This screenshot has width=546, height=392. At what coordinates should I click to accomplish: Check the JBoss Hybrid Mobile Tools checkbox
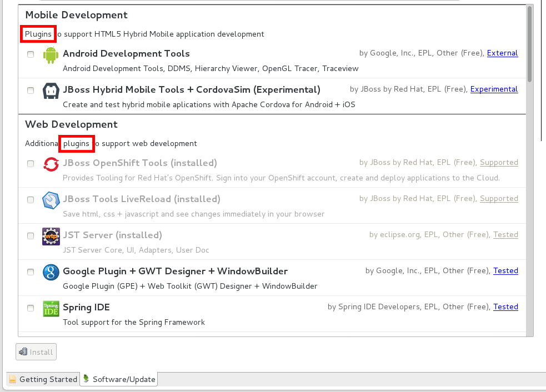[x=31, y=91]
